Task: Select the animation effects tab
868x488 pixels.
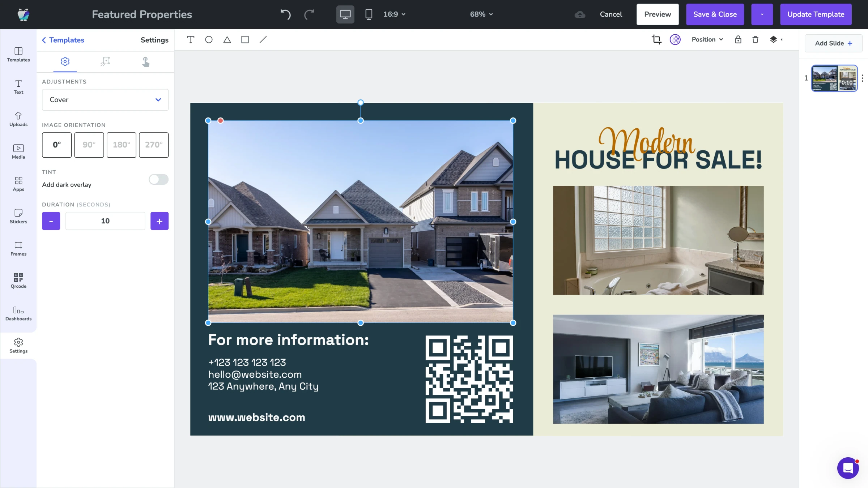Action: (105, 61)
